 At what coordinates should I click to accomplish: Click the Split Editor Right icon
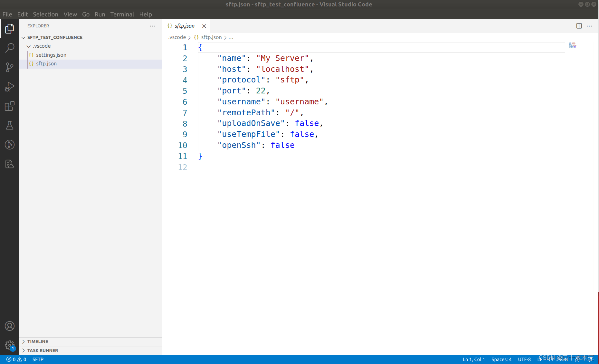click(x=579, y=26)
